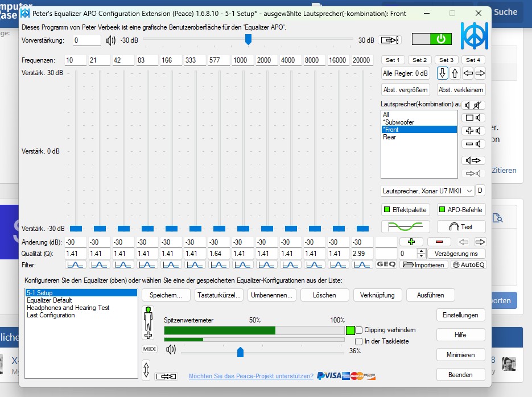Toggle the APO-Befehle green indicator button
Screen dimensions: 532x397
(x=461, y=209)
